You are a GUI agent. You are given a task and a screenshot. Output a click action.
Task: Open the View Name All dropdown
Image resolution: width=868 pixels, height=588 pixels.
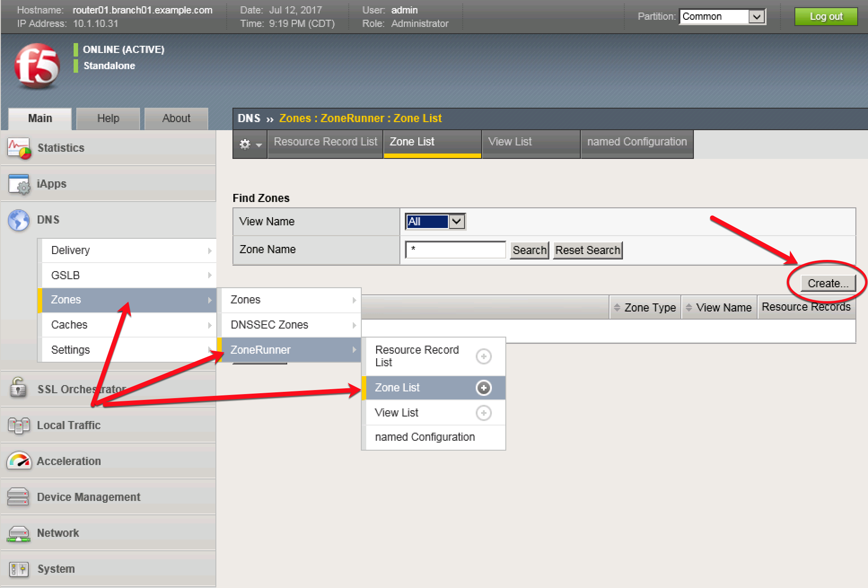pos(435,222)
